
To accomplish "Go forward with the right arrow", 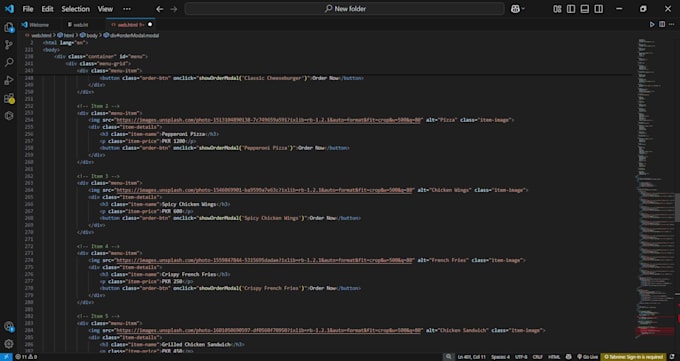I will click(x=173, y=9).
